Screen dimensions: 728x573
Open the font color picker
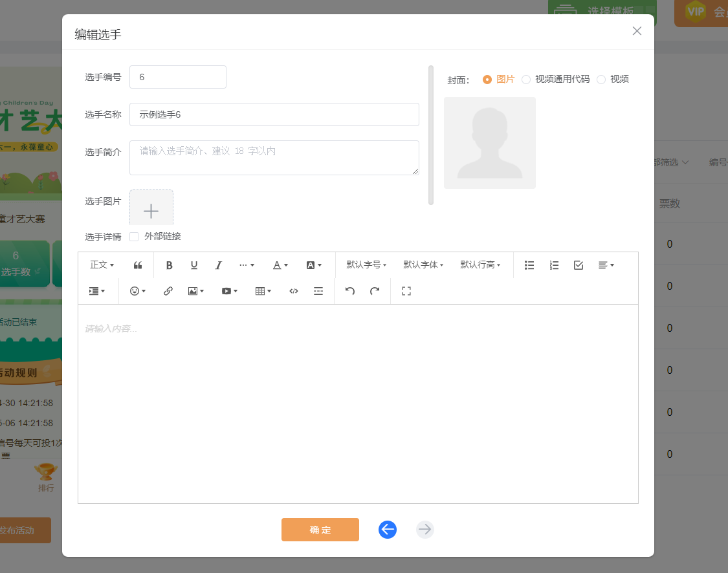click(x=280, y=265)
